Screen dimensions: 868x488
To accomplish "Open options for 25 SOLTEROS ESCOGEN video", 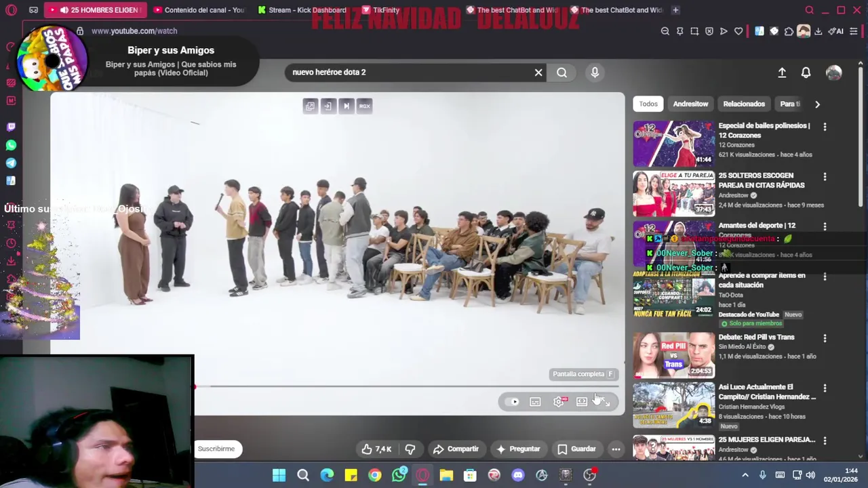I will 825,177.
